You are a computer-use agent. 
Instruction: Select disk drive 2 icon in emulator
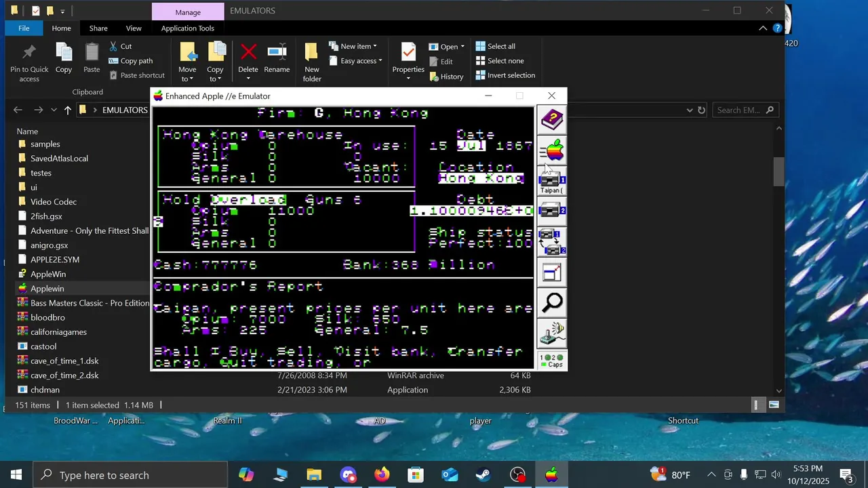click(552, 211)
